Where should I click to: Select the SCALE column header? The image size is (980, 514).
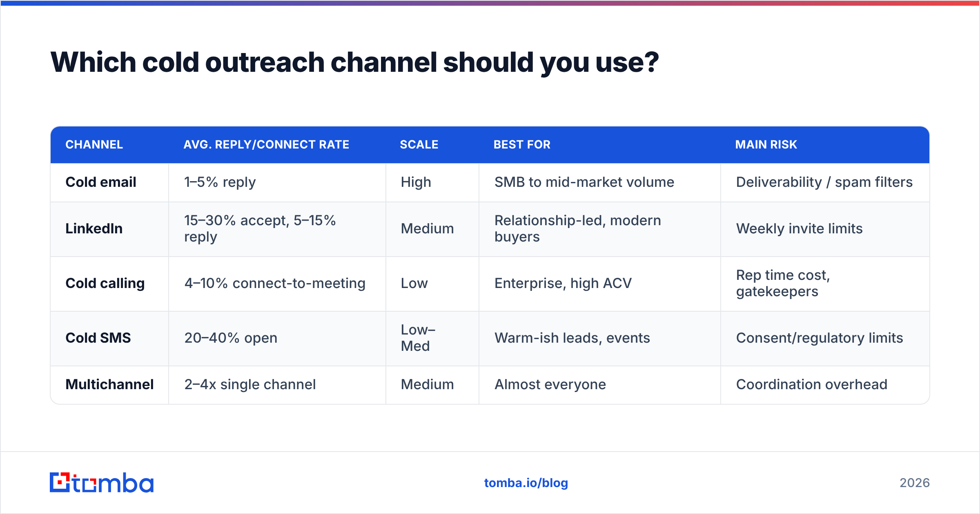419,144
